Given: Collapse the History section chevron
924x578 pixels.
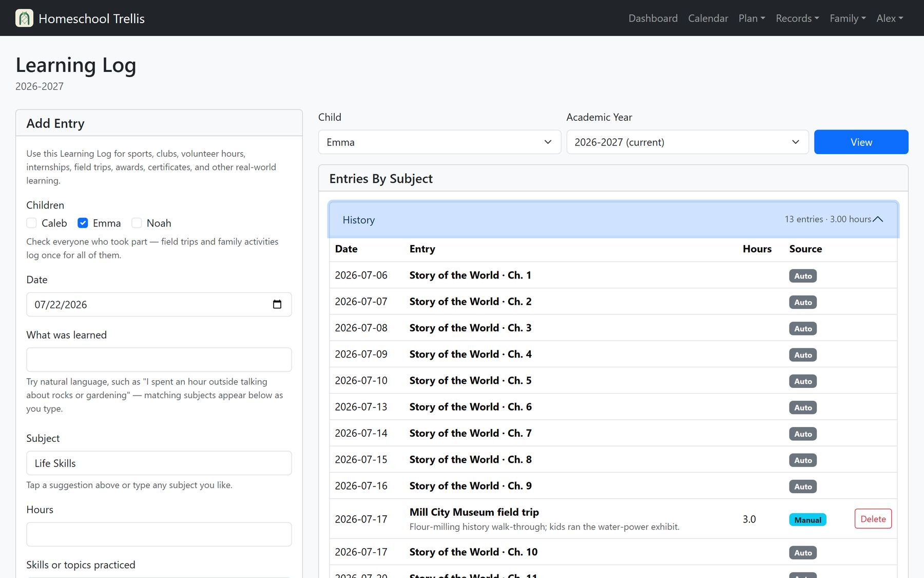Looking at the screenshot, I should coord(878,219).
